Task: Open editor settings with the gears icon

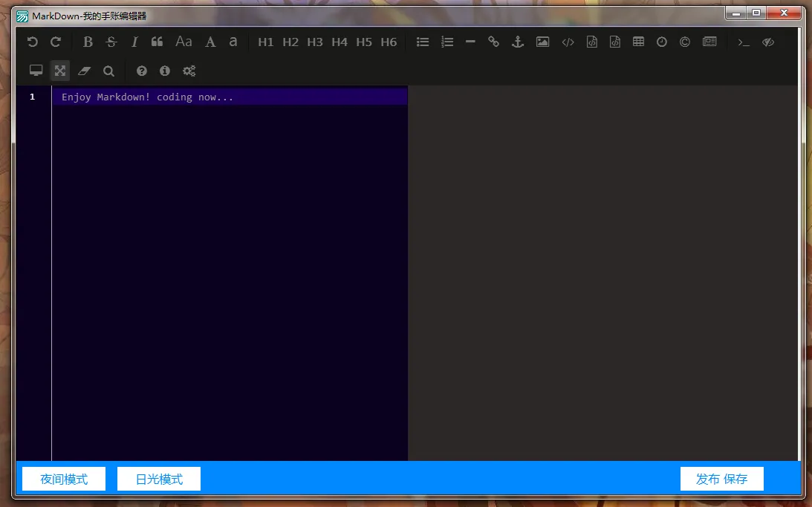Action: coord(189,71)
